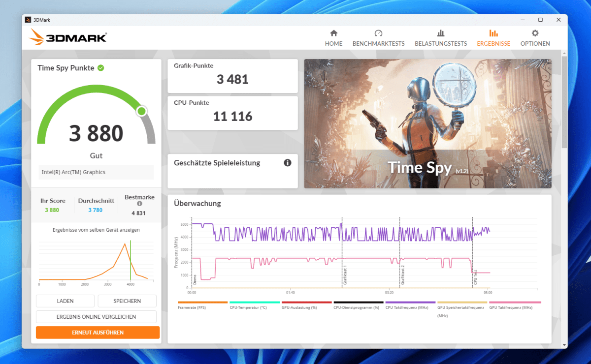
Task: Click the vertical scrollbar of the results page
Action: point(564,102)
